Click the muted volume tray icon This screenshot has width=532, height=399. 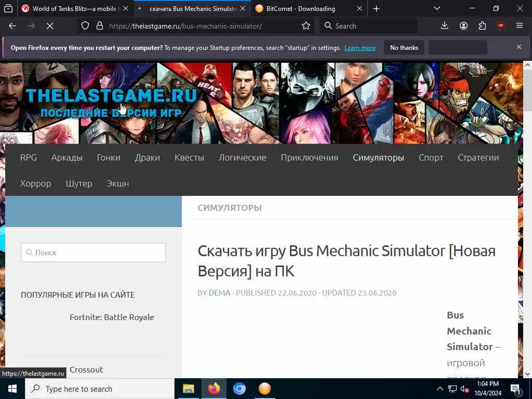coord(465,389)
